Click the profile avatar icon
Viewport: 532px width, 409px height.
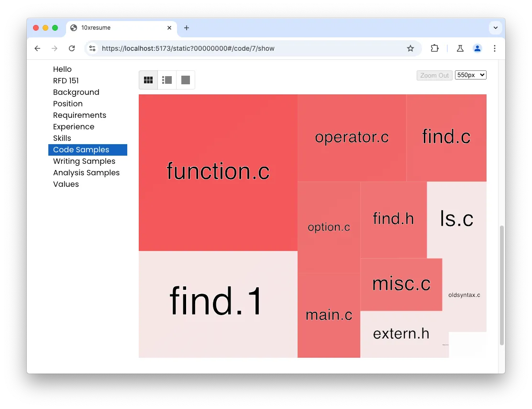pos(477,48)
